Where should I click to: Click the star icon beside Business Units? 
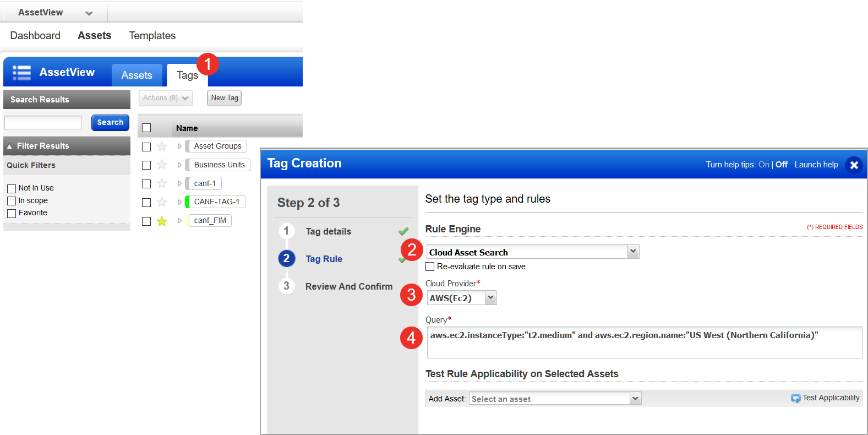[162, 165]
